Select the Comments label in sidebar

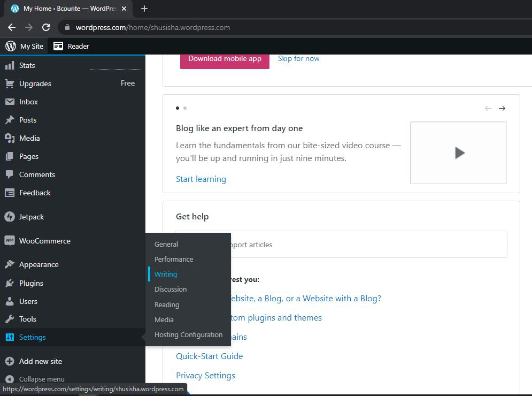[x=37, y=174]
